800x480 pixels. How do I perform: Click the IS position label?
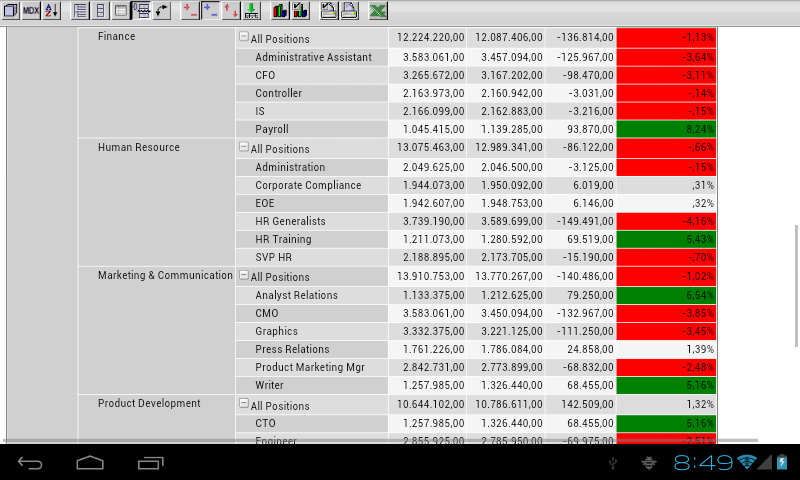point(260,111)
